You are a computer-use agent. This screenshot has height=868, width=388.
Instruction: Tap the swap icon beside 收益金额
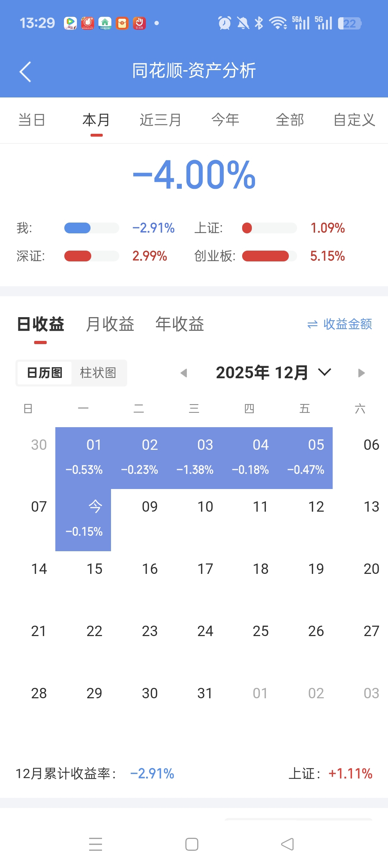click(313, 324)
